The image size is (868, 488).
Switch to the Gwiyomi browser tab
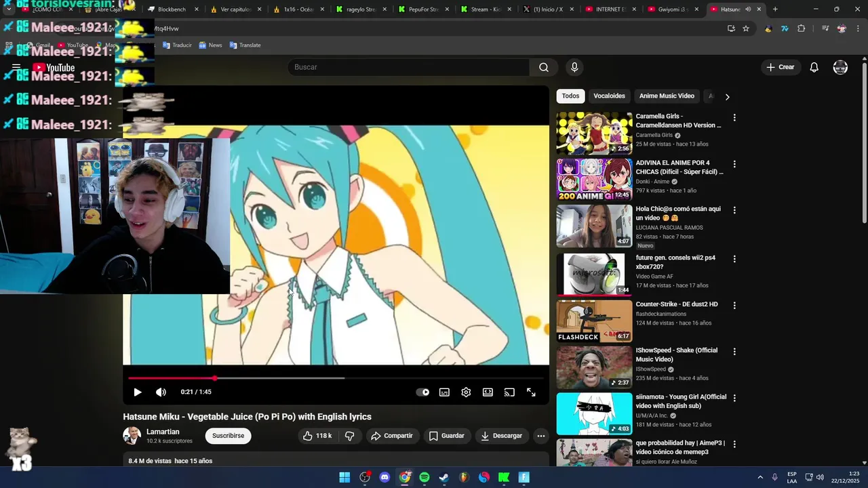click(x=671, y=9)
